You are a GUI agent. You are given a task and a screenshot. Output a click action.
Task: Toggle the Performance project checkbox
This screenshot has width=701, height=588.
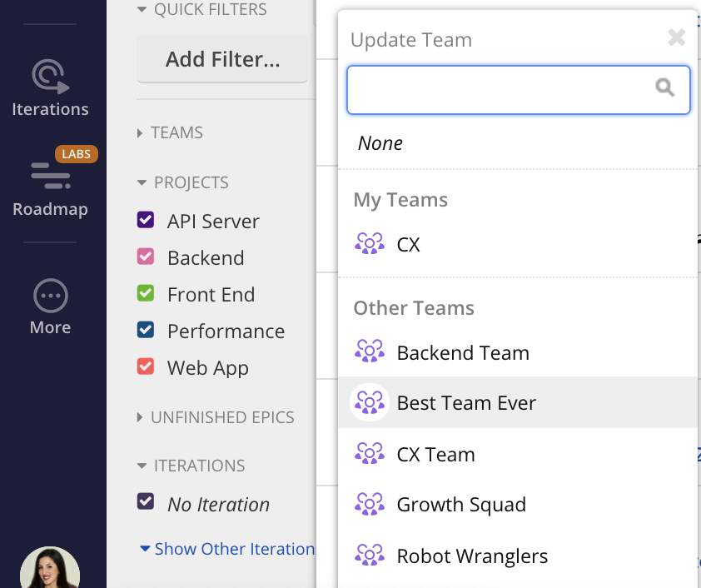[x=146, y=330]
